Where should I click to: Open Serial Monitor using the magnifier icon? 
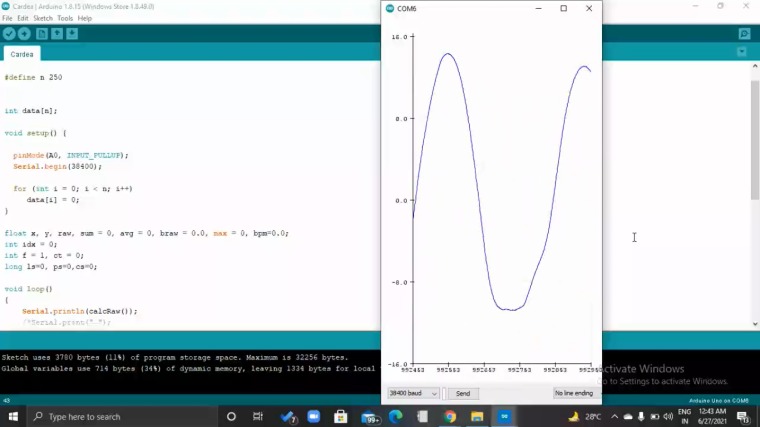coord(744,33)
